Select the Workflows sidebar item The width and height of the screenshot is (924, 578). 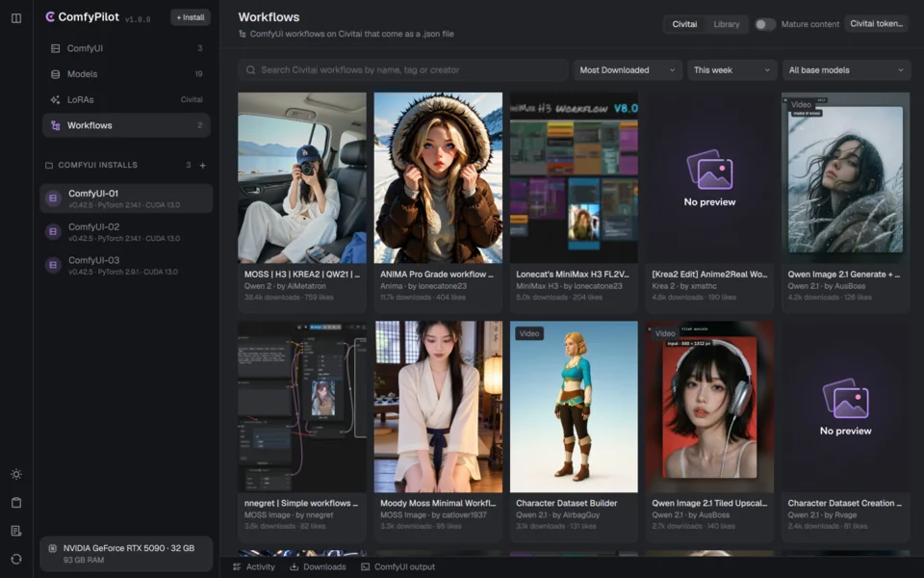126,125
